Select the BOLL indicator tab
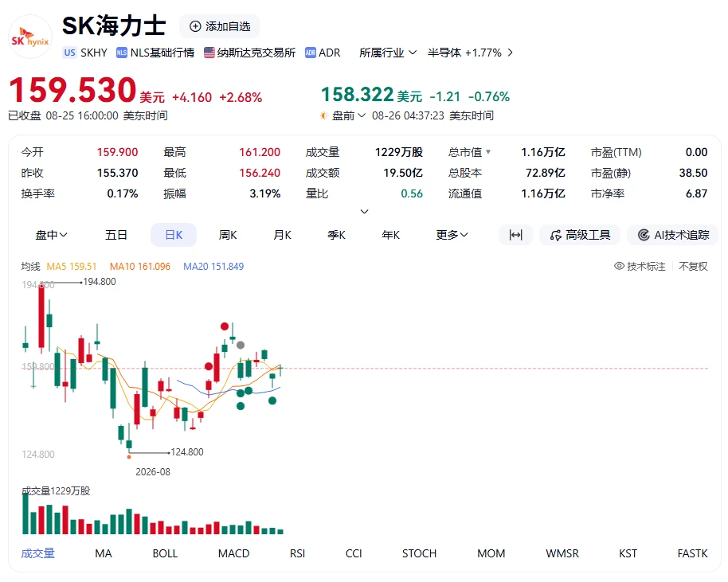Image resolution: width=728 pixels, height=582 pixels. pos(165,553)
